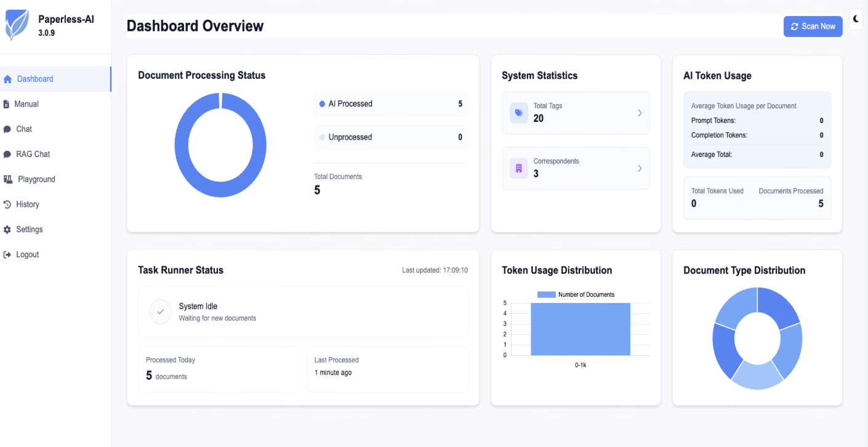This screenshot has height=447, width=868.
Task: Click the Correspondents building icon
Action: 518,168
